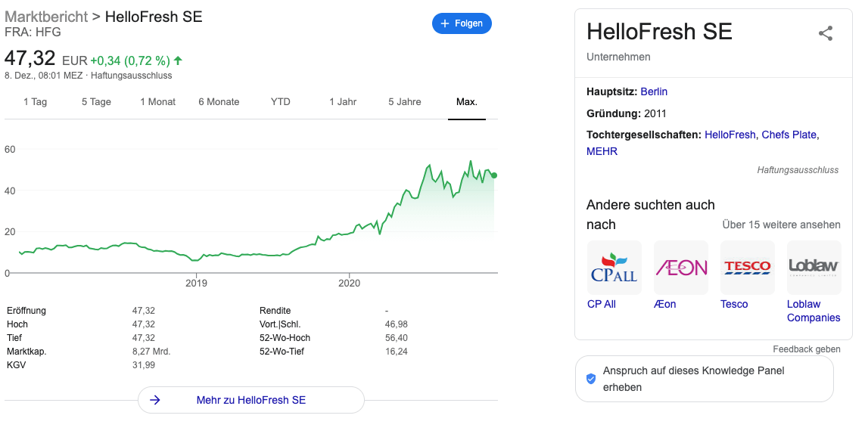
Task: Show the 1 Monat chart range
Action: pyautogui.click(x=157, y=102)
